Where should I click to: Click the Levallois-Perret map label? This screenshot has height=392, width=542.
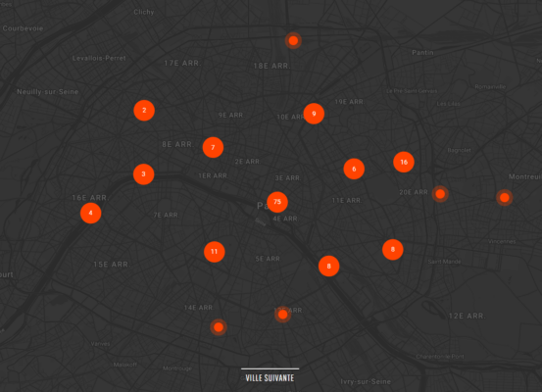pyautogui.click(x=99, y=58)
